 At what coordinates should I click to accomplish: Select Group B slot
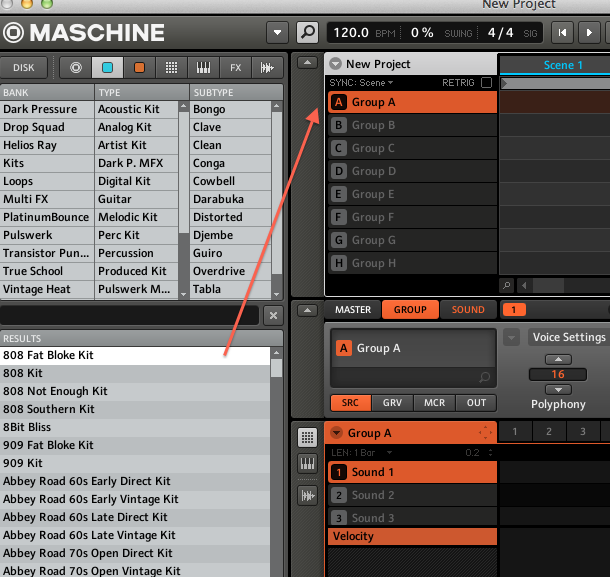click(412, 125)
